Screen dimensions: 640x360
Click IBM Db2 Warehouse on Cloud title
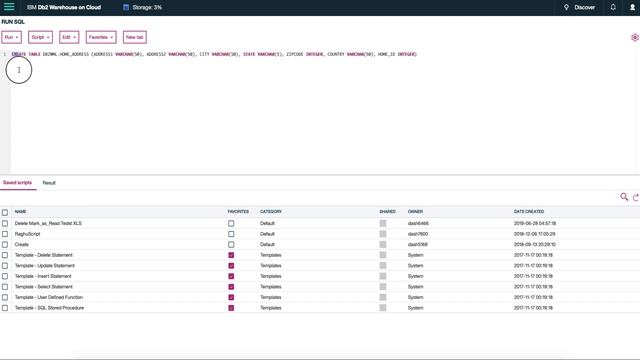point(64,7)
